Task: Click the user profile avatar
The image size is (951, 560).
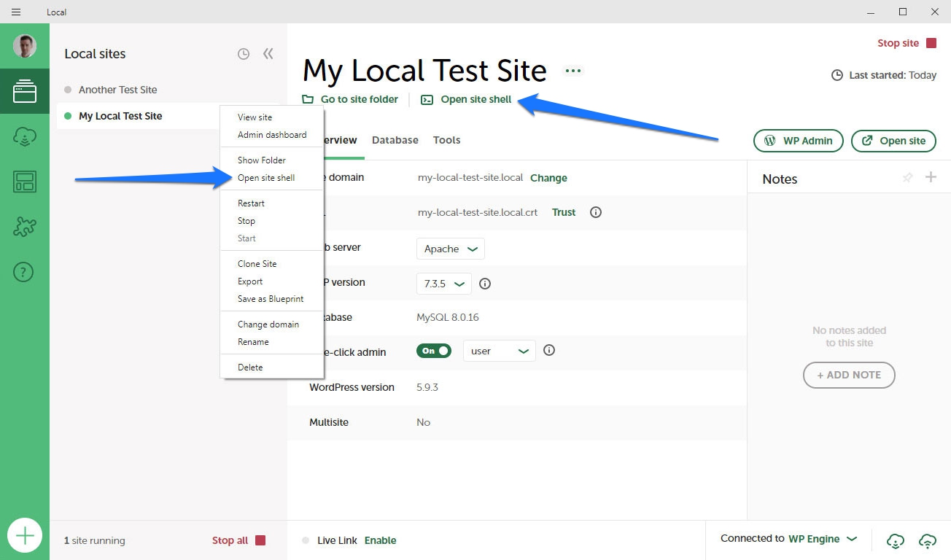Action: (25, 46)
